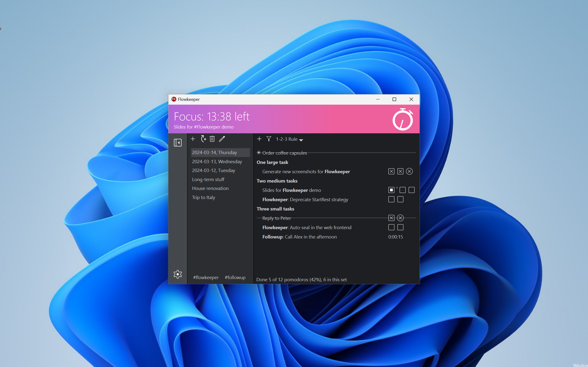The width and height of the screenshot is (588, 367).
Task: Select Slides for Flowkeeper demo task
Action: coord(336,190)
